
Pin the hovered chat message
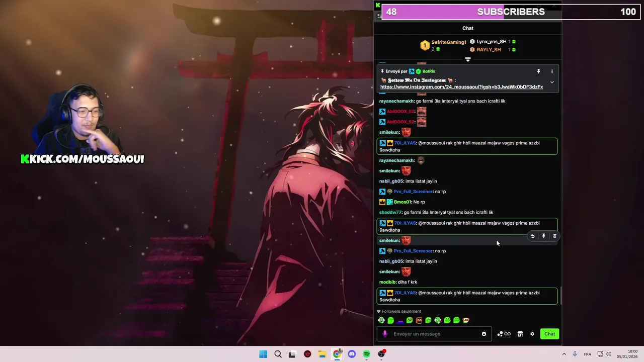pyautogui.click(x=543, y=236)
